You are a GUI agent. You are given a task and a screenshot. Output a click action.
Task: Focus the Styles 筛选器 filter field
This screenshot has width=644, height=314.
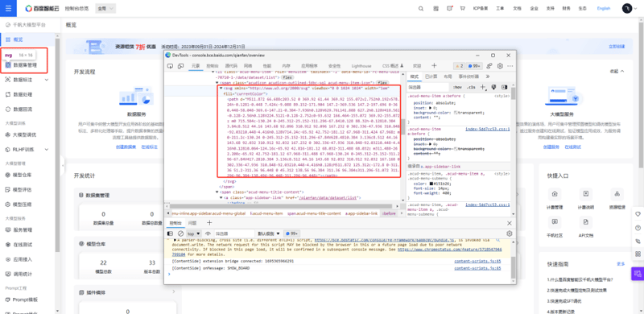point(428,87)
